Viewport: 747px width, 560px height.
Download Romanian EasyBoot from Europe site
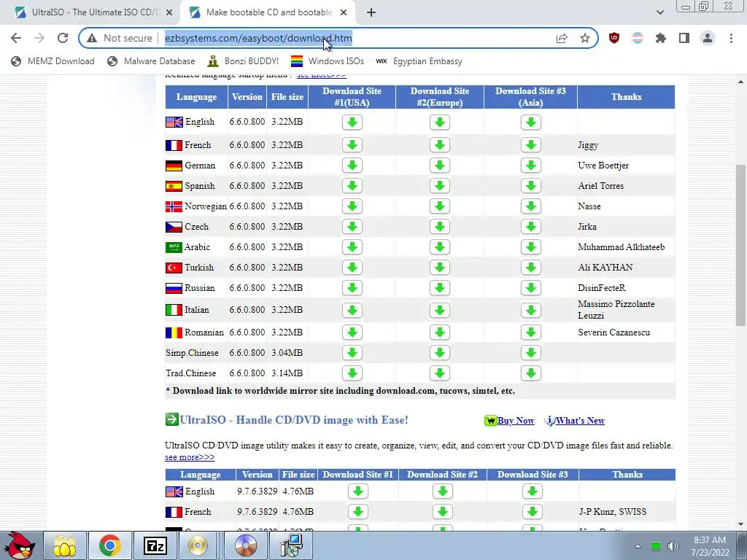(x=440, y=332)
